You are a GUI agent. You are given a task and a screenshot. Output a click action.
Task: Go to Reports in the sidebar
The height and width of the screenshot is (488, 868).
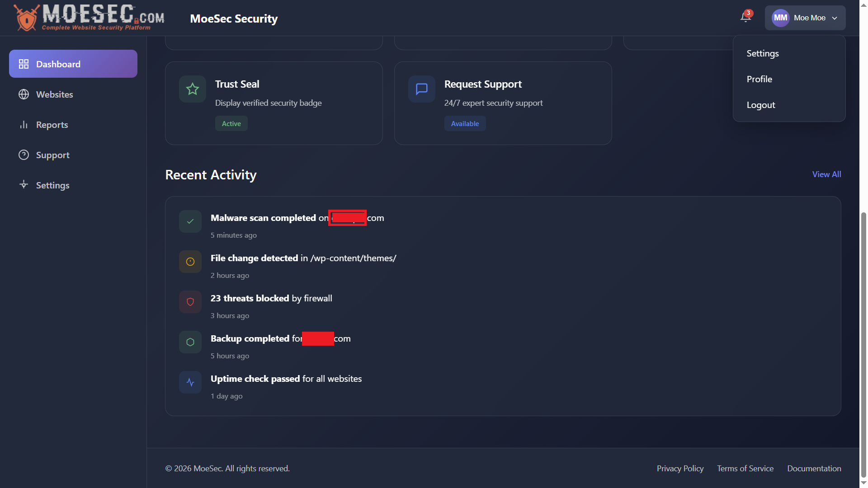tap(52, 125)
